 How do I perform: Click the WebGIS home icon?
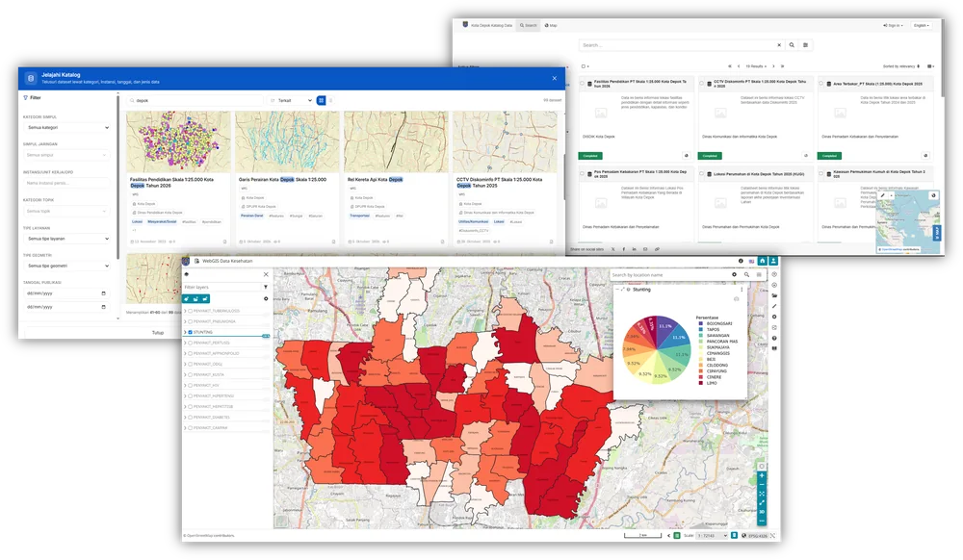[762, 261]
